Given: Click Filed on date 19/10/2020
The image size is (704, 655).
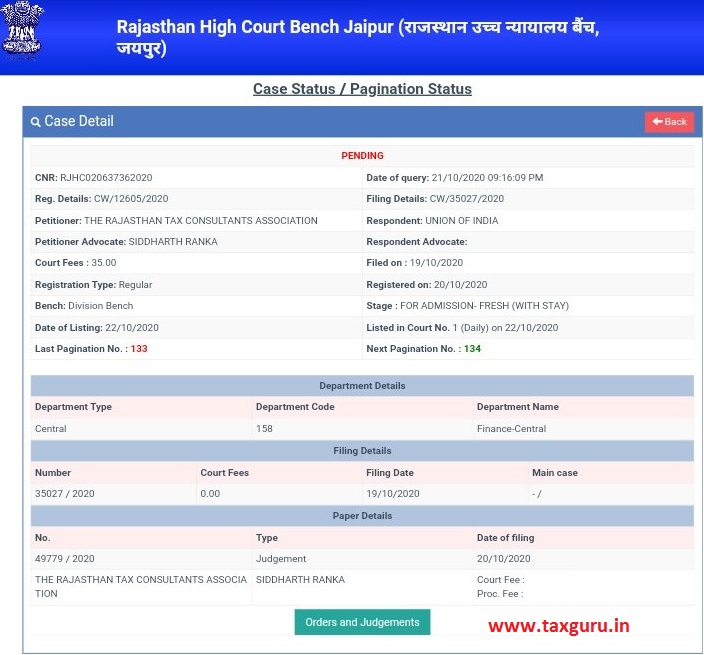Looking at the screenshot, I should (436, 263).
